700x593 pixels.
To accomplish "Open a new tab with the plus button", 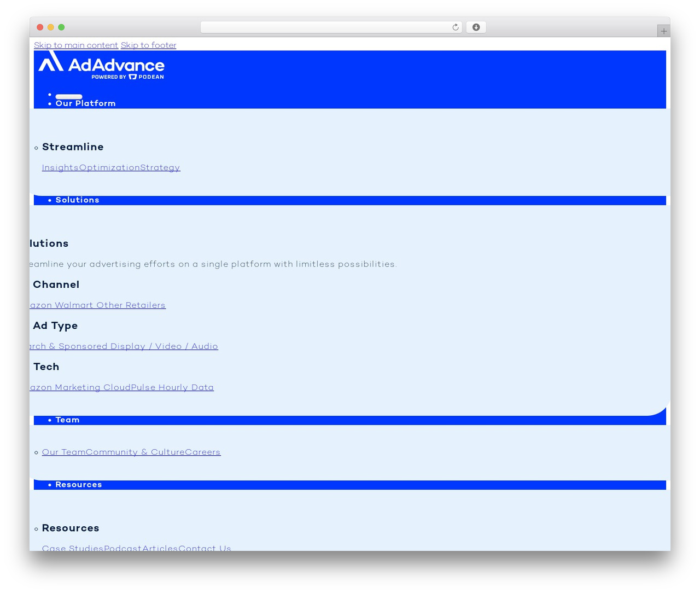I will tap(663, 31).
